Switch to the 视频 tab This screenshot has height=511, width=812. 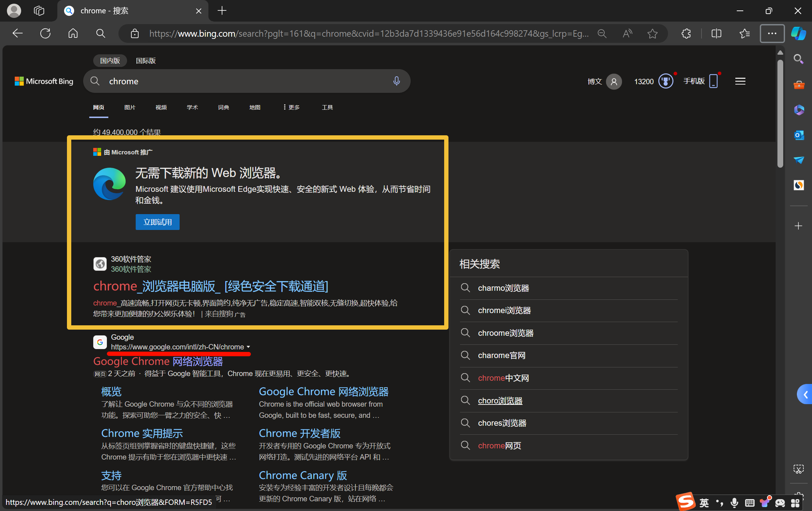click(x=161, y=107)
